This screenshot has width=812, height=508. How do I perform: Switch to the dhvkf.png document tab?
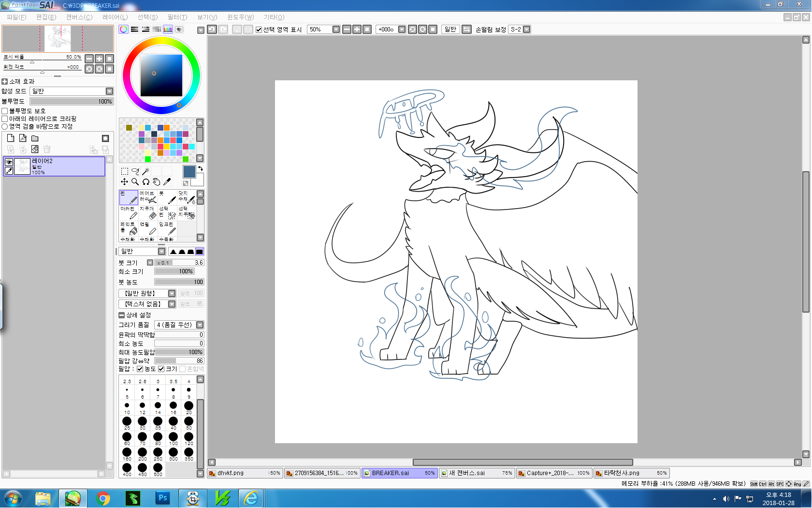[245, 473]
